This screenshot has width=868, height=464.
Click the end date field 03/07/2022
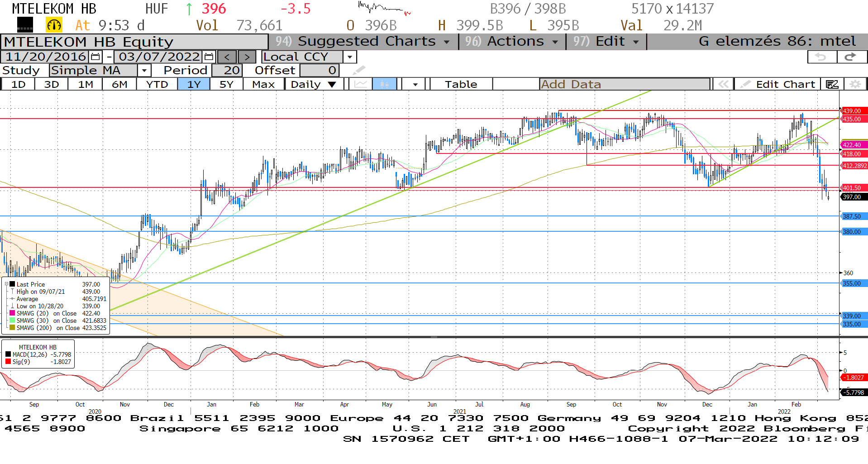pyautogui.click(x=159, y=57)
